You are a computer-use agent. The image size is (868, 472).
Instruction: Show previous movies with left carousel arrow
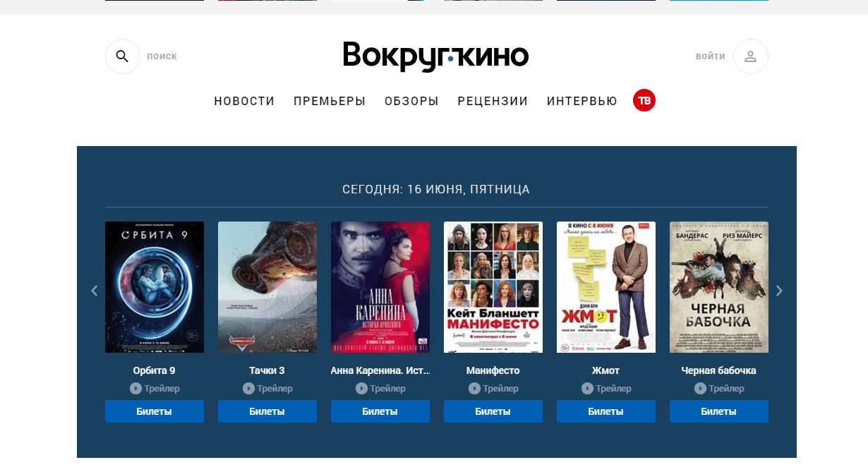95,291
